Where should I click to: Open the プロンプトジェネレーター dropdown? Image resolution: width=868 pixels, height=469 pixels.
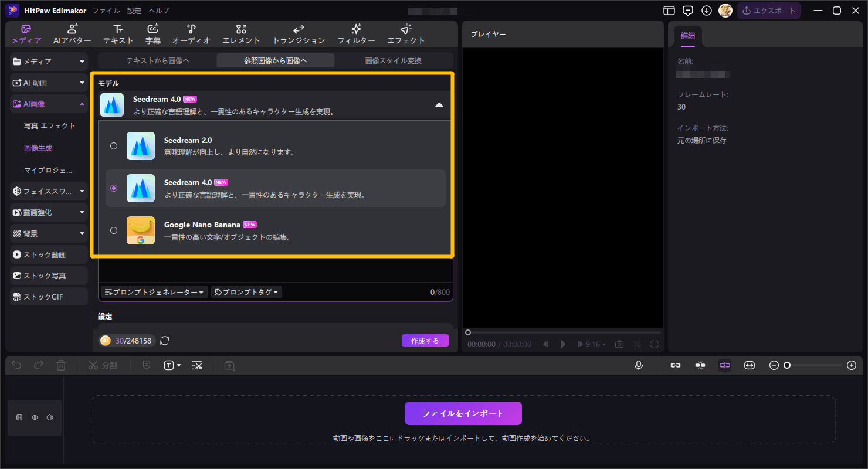[155, 292]
